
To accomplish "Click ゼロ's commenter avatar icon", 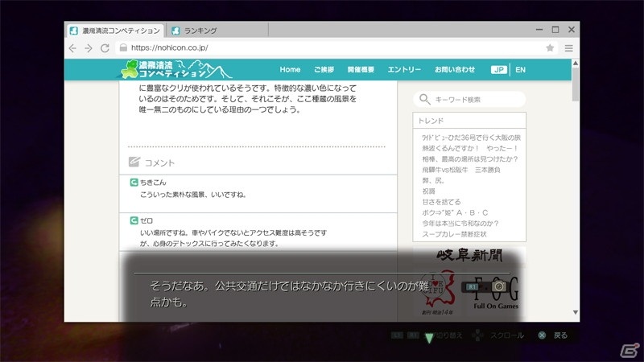I will (134, 220).
